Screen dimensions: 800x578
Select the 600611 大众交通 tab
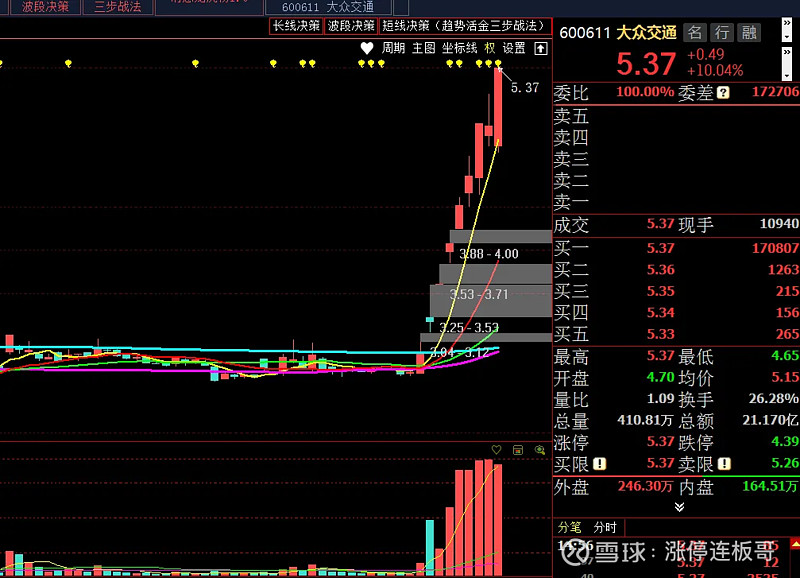(x=328, y=7)
